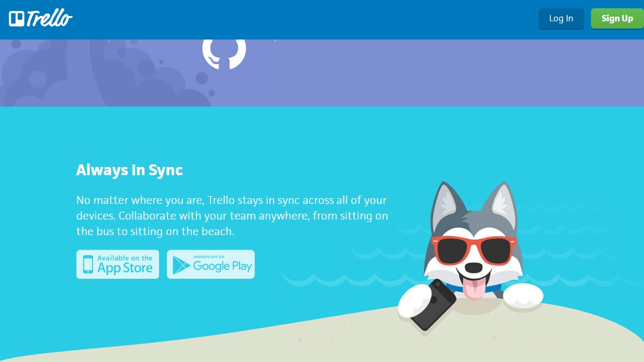The image size is (644, 362).
Task: Click the black phone held by husky
Action: click(x=432, y=304)
